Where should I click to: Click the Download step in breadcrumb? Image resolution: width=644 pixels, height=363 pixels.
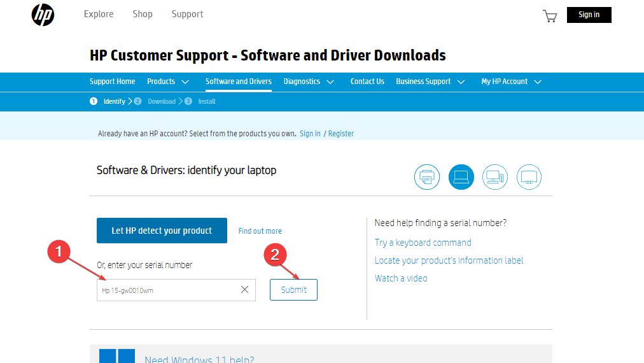(x=162, y=101)
